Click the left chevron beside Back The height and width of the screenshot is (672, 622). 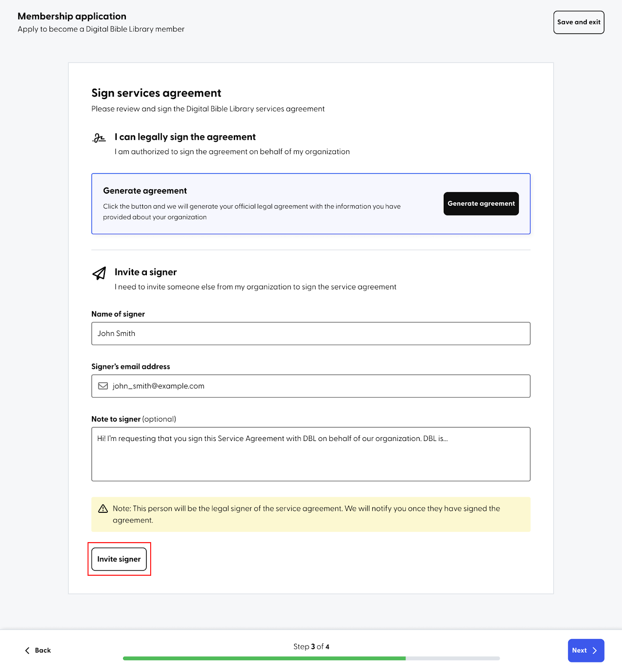tap(27, 651)
